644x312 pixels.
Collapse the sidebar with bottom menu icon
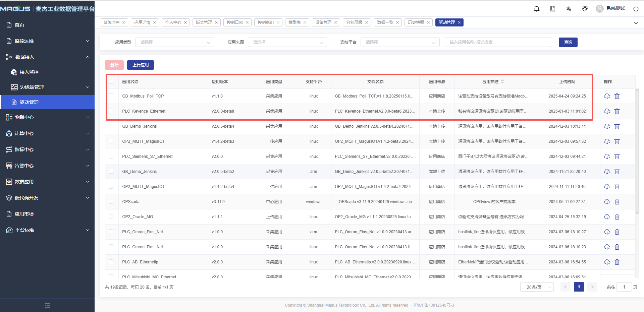pyautogui.click(x=47, y=305)
